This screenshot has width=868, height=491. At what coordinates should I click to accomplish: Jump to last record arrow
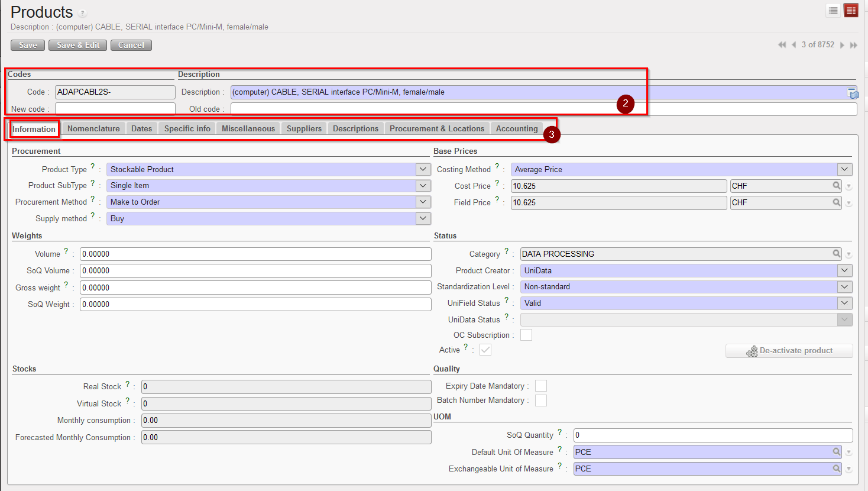[x=854, y=45]
